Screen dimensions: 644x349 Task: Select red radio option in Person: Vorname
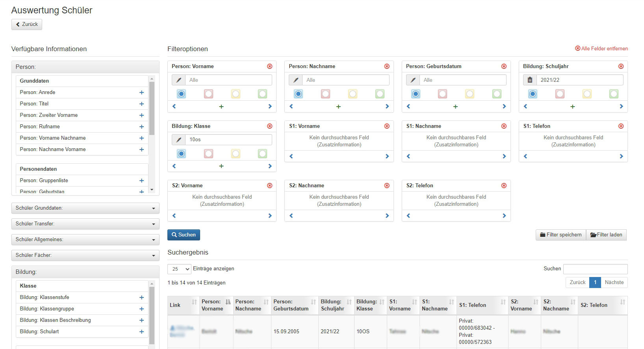(208, 94)
